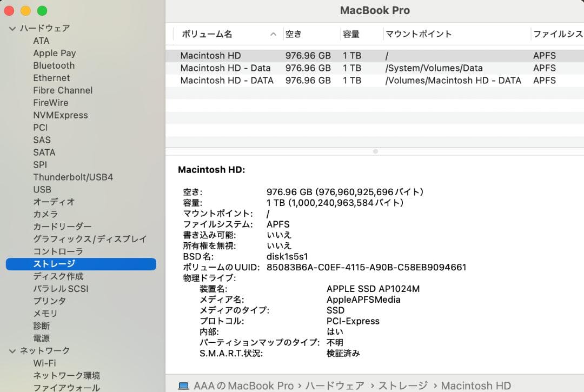This screenshot has height=392, width=584.
Task: Click the MacBook Pro computer icon in breadcrumb
Action: tap(183, 386)
